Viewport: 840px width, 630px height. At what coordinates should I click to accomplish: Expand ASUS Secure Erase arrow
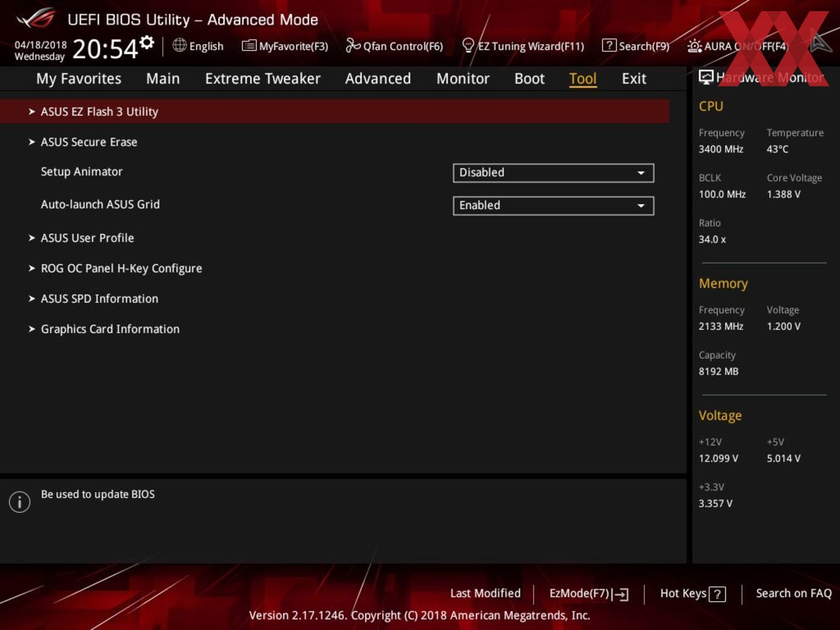pos(31,142)
